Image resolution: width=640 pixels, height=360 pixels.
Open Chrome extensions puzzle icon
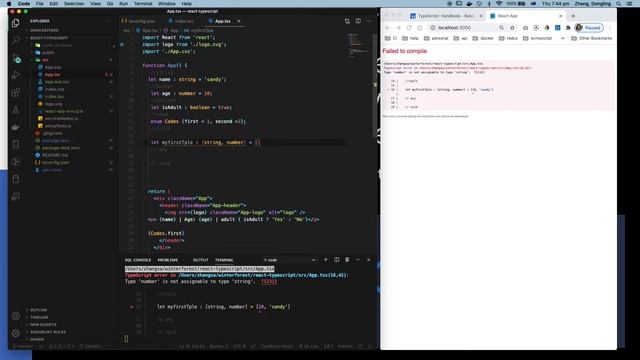(568, 28)
